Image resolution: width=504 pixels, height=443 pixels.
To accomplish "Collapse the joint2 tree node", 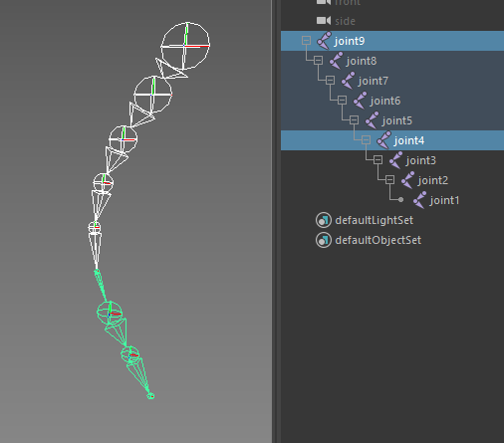I will click(389, 180).
